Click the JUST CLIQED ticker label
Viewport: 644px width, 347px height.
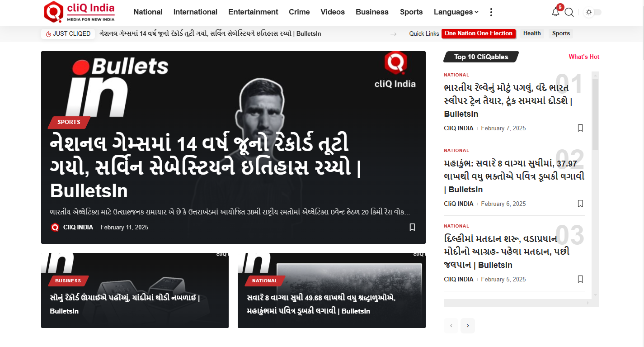pyautogui.click(x=68, y=33)
